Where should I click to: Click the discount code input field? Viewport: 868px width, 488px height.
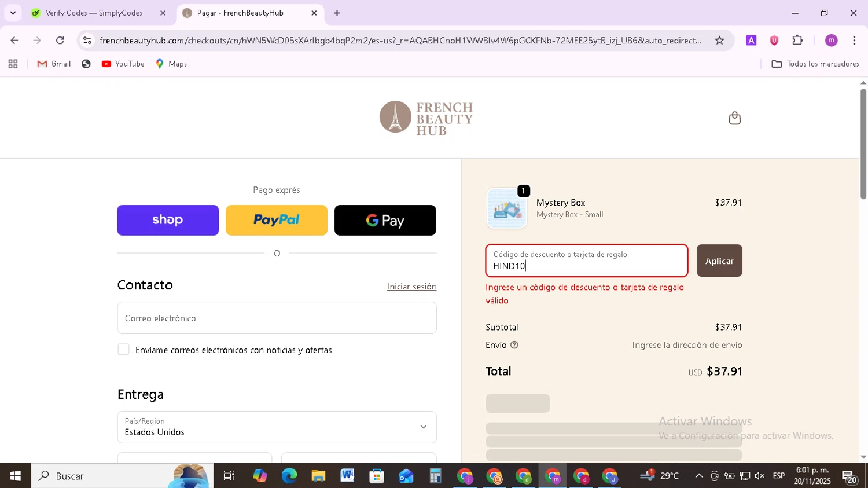587,260
